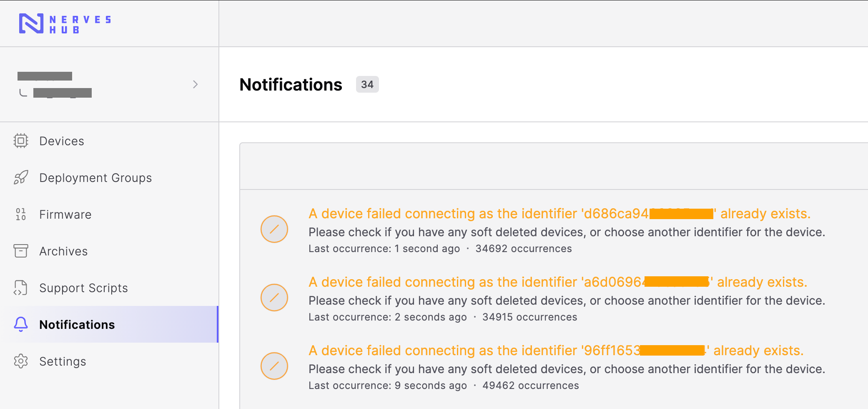Open Devices via chip icon
868x409 pixels.
click(x=21, y=141)
